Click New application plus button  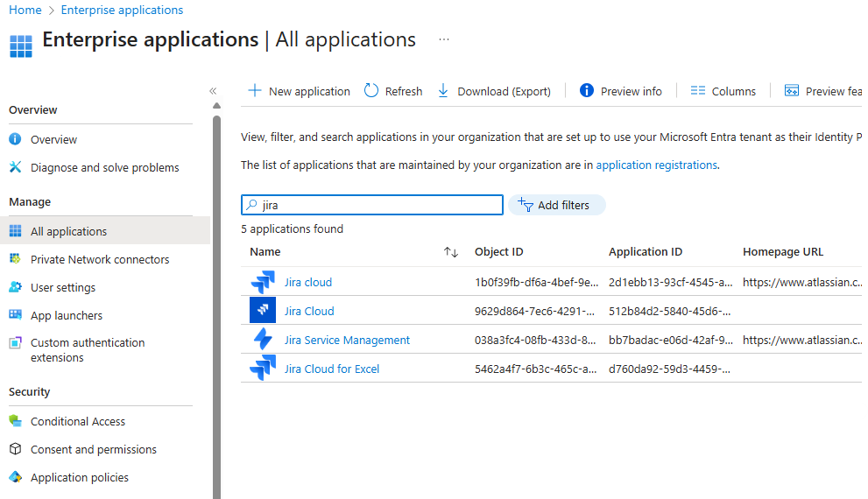pyautogui.click(x=299, y=91)
